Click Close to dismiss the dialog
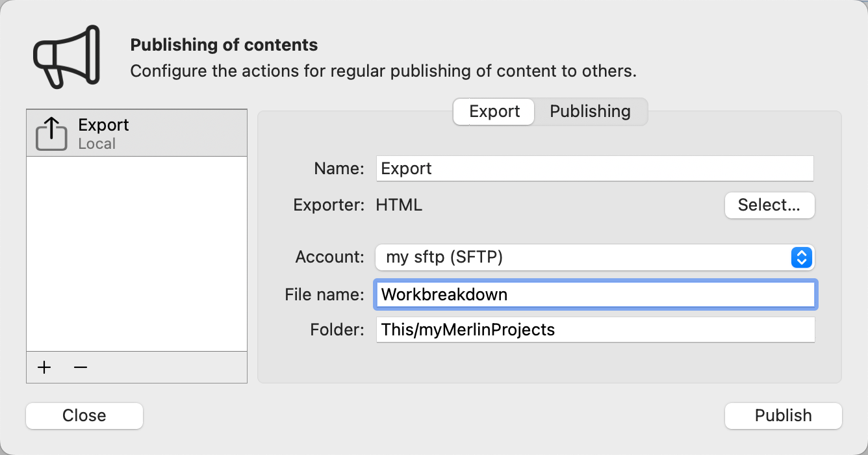This screenshot has height=455, width=868. pos(84,415)
